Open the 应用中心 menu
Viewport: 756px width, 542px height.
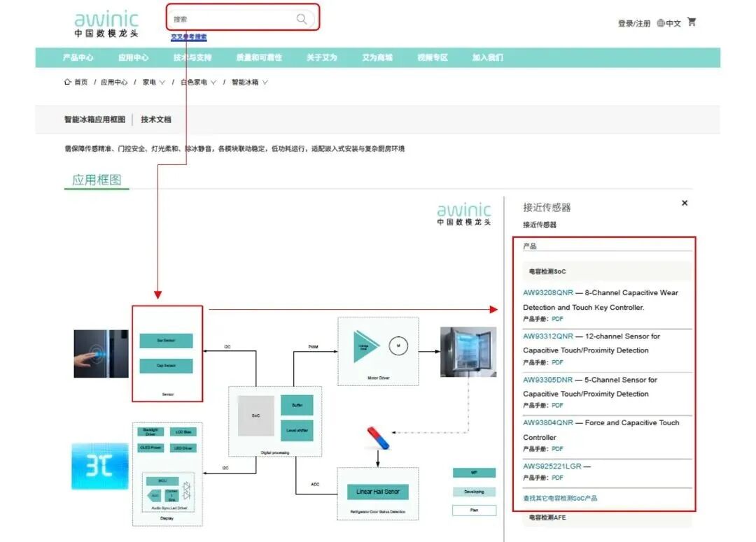click(x=134, y=57)
